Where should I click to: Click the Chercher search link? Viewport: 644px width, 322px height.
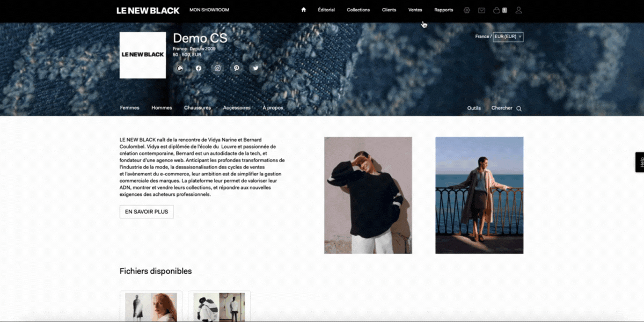[502, 108]
